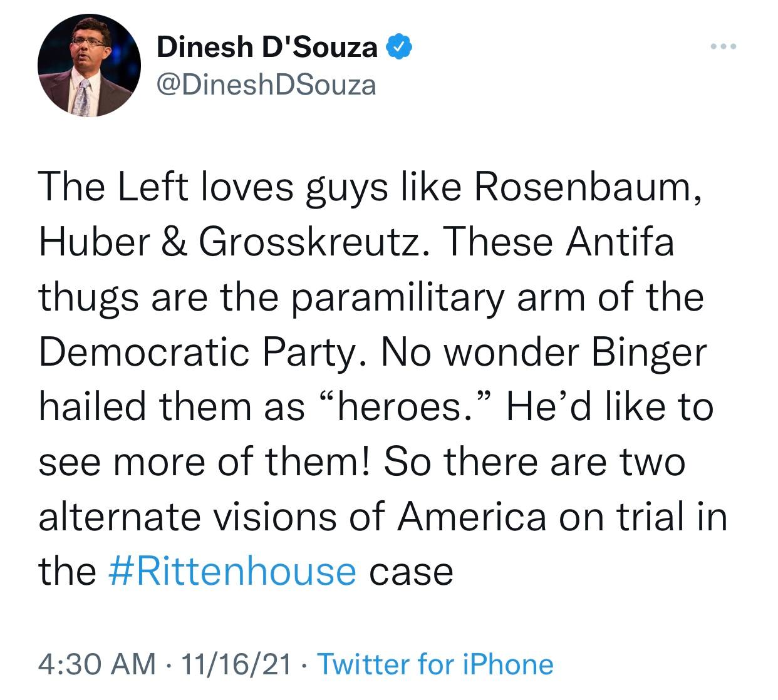Click the name Grosskreutz in the tweet
This screenshot has height=700, width=778.
pos(309,241)
